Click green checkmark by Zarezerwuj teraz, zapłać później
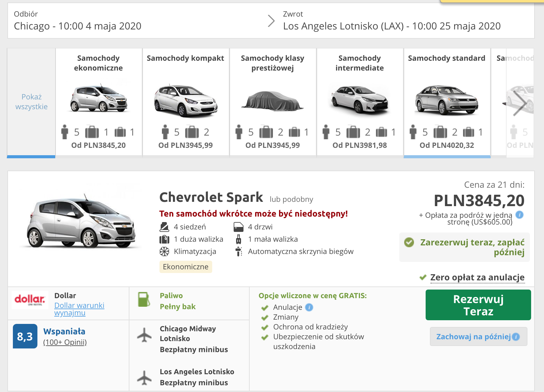544x392 pixels. [409, 242]
